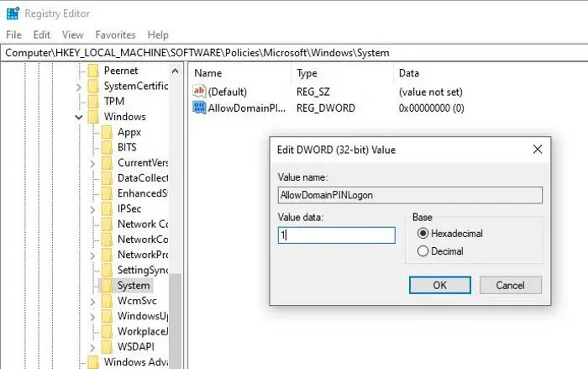The width and height of the screenshot is (588, 369).
Task: Expand the NetworkPr tree node
Action: click(92, 256)
